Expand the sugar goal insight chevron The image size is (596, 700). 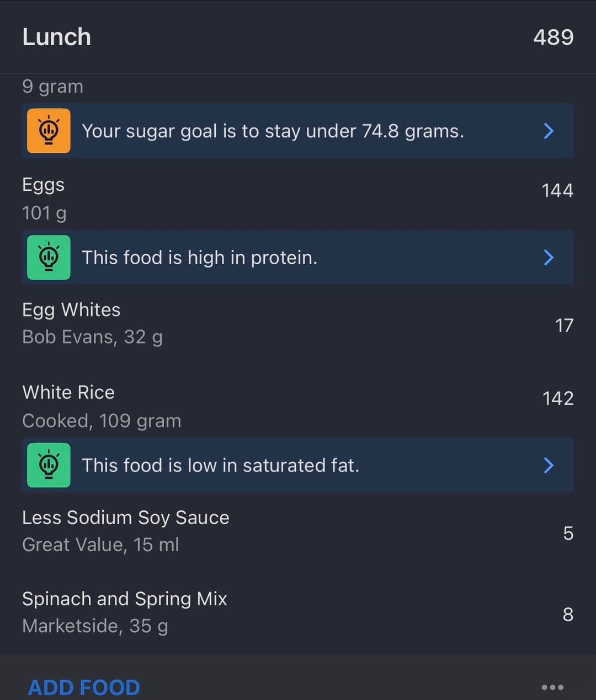pyautogui.click(x=549, y=131)
